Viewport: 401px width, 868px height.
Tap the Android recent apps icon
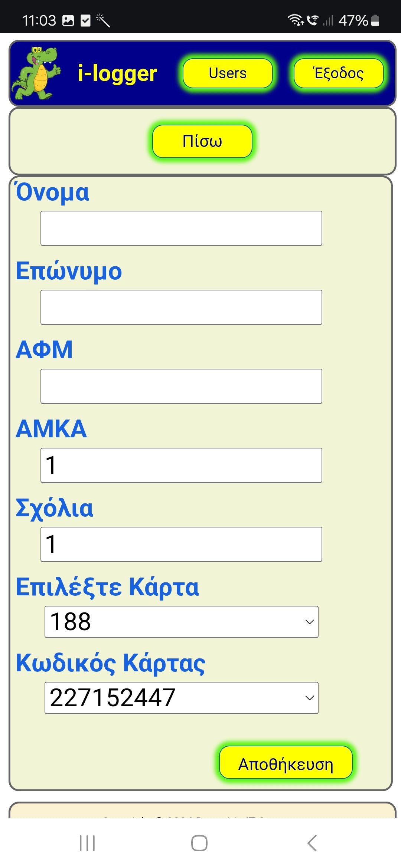tap(87, 843)
